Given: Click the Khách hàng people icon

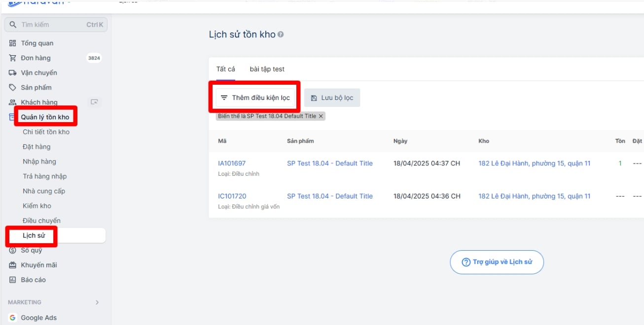Looking at the screenshot, I should (13, 102).
